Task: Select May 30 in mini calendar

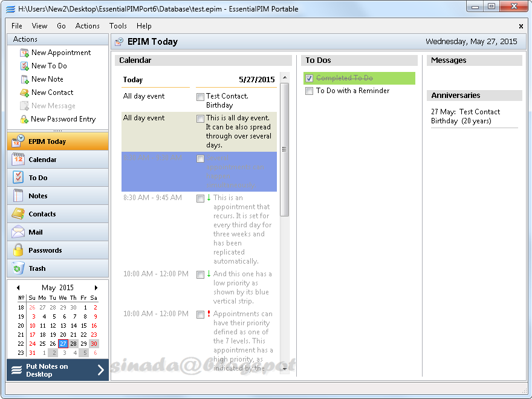Action: point(94,344)
